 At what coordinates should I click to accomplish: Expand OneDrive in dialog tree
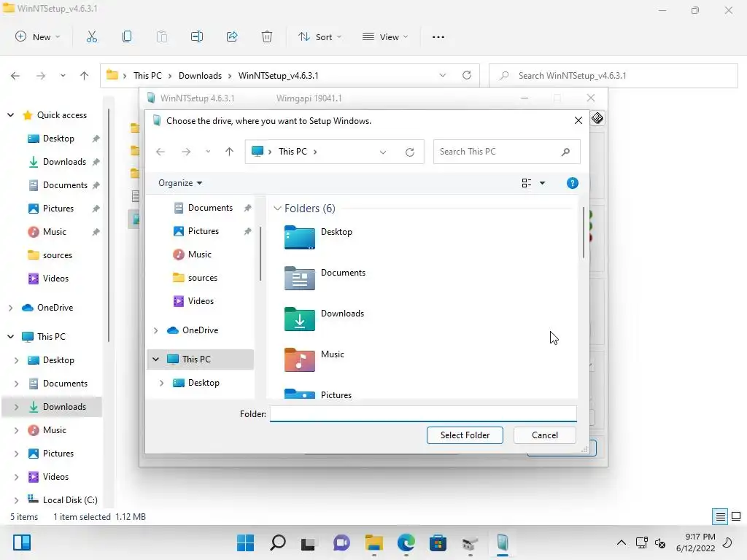point(156,330)
